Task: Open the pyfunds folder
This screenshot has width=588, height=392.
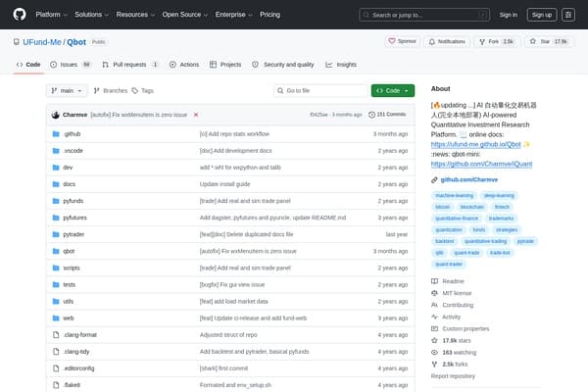Action: (73, 201)
